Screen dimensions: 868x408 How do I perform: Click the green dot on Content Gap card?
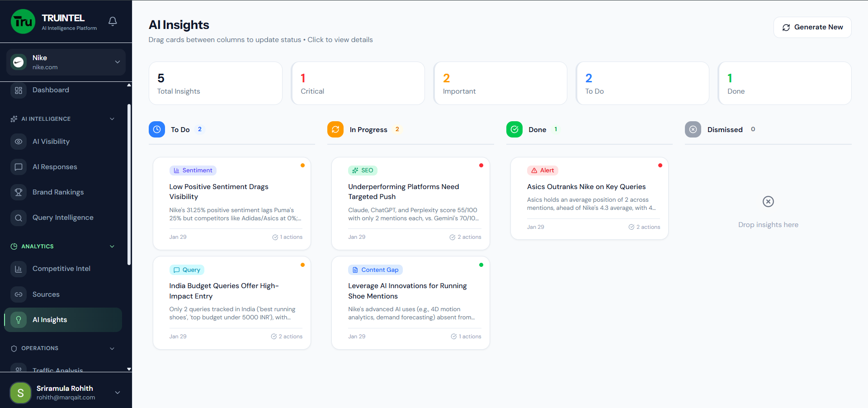point(481,265)
